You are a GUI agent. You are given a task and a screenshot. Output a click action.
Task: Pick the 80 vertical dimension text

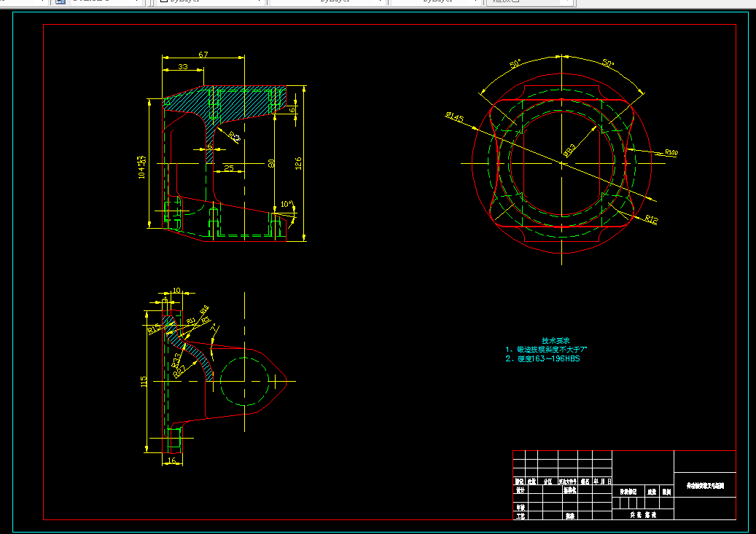pyautogui.click(x=271, y=163)
